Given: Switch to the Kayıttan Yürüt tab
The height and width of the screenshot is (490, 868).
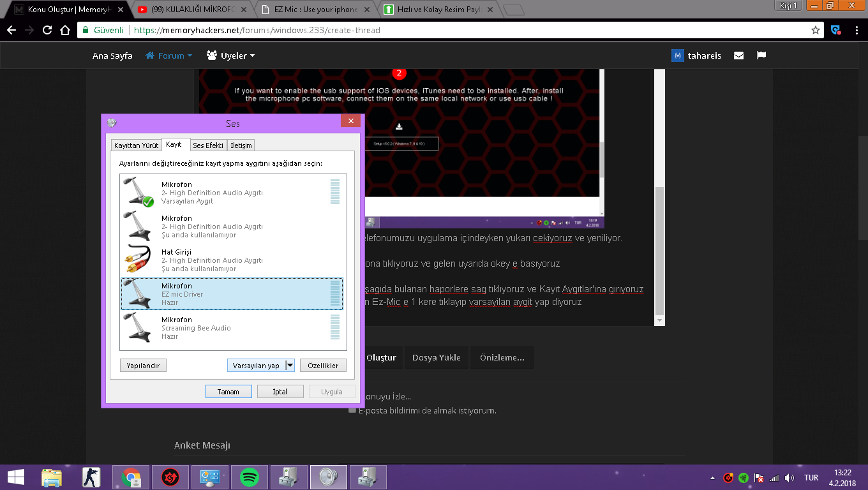Looking at the screenshot, I should pyautogui.click(x=136, y=145).
